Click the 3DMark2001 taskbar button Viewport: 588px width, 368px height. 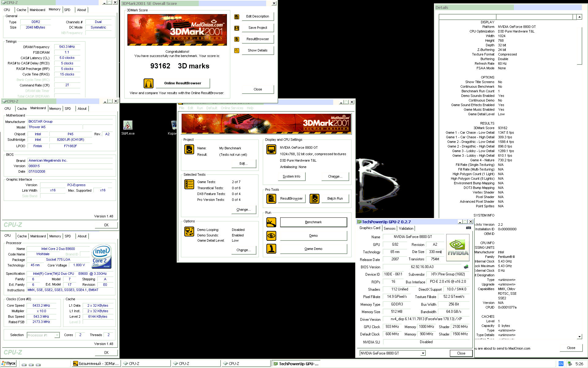point(96,364)
